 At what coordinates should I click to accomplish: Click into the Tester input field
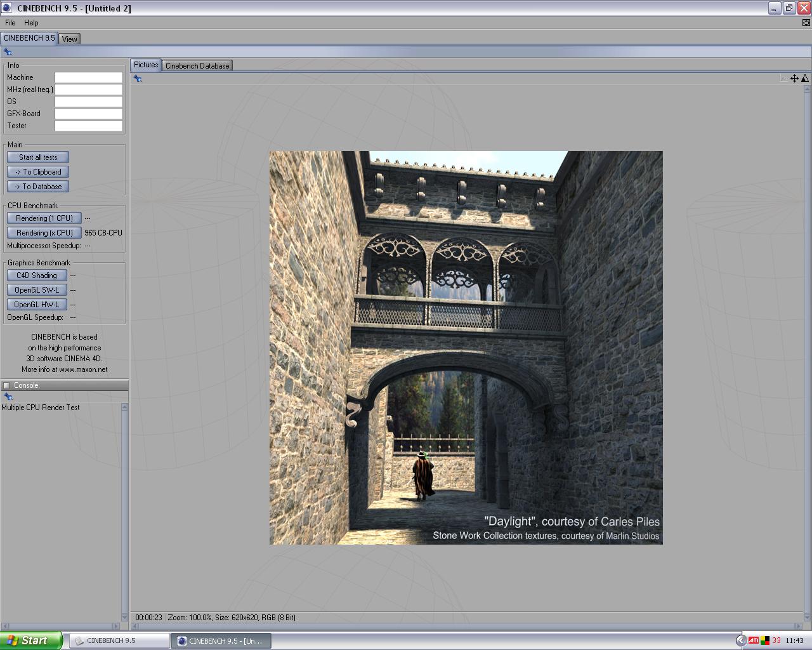(x=88, y=126)
